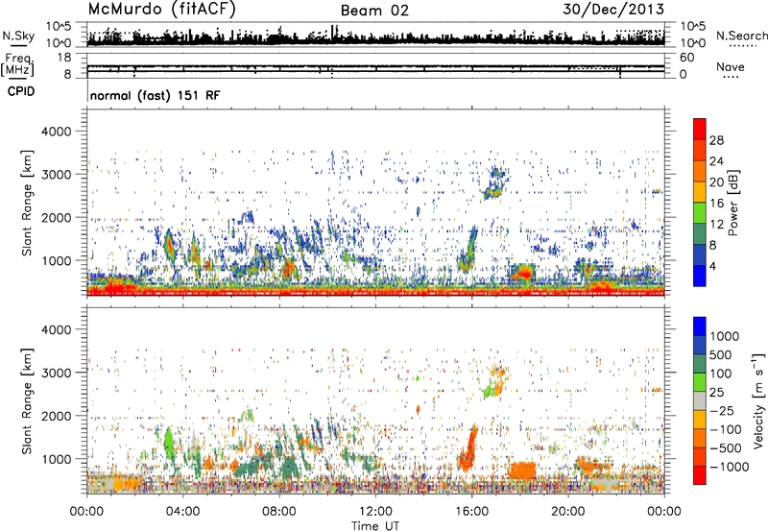Click orange velocity block near 18:00 below 1000 km
768x532 pixels.
[x=522, y=471]
